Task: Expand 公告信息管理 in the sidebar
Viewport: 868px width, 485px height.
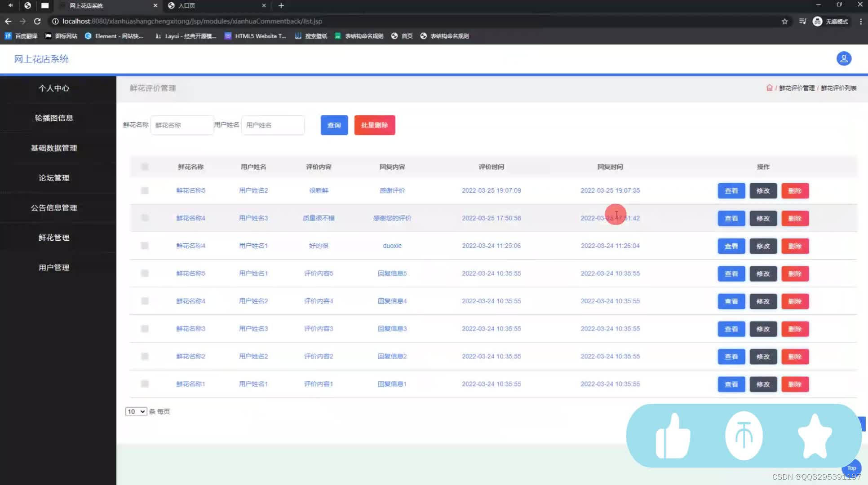Action: pos(54,208)
